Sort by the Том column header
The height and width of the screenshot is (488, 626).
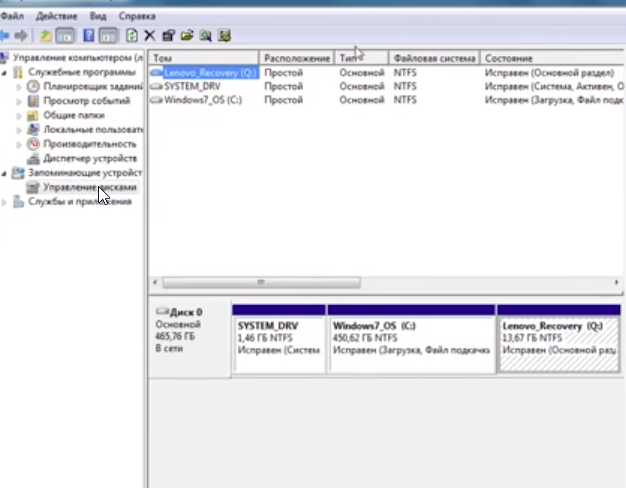[204, 58]
